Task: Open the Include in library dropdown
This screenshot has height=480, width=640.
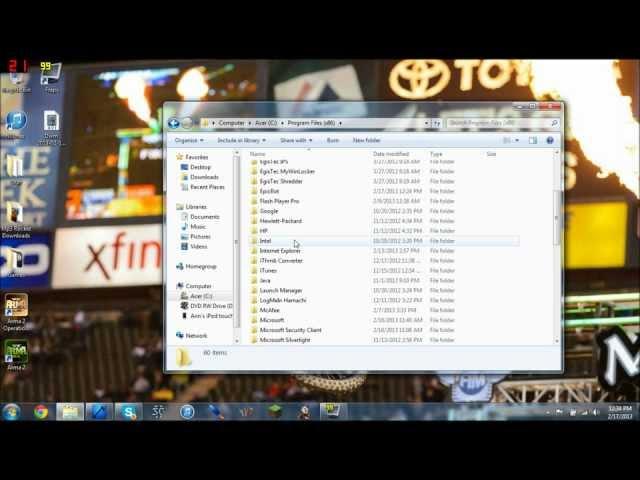Action: pos(242,140)
